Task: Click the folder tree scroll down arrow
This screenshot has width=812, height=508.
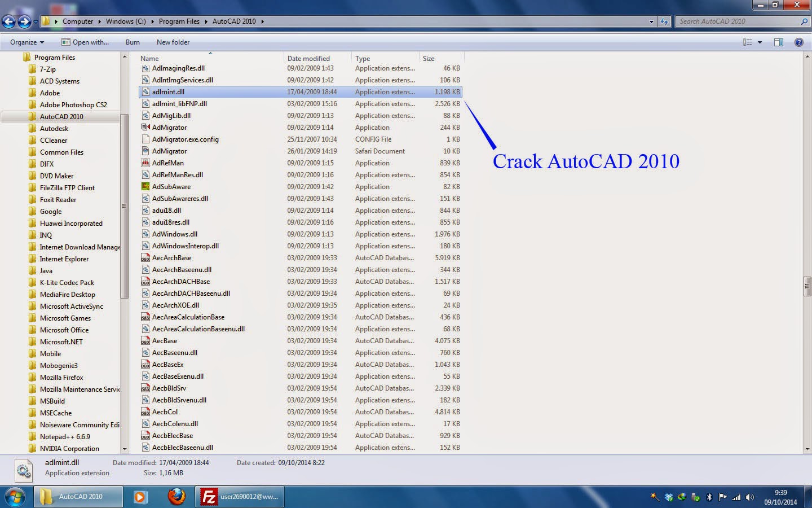Action: coord(125,449)
